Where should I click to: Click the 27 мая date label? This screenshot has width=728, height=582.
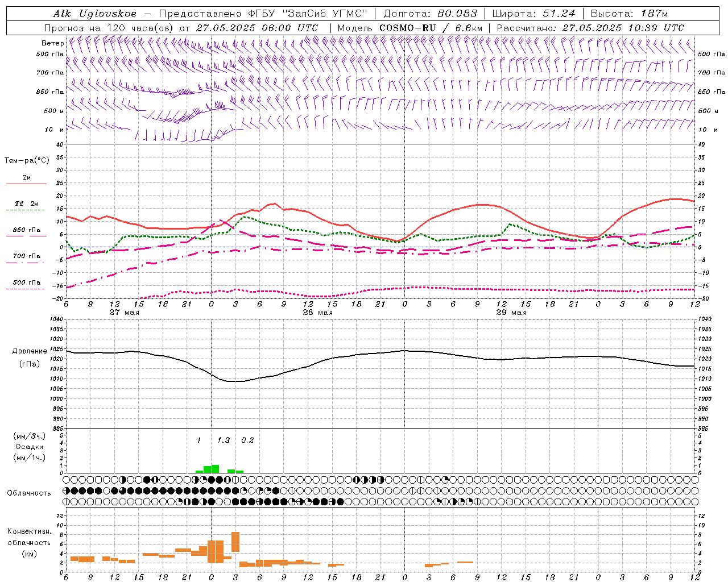[x=125, y=313]
